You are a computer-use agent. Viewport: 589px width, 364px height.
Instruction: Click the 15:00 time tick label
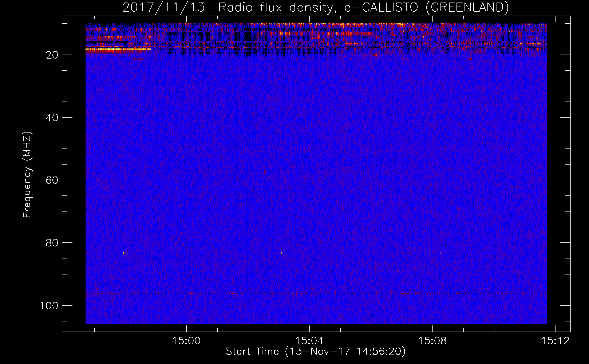(186, 341)
